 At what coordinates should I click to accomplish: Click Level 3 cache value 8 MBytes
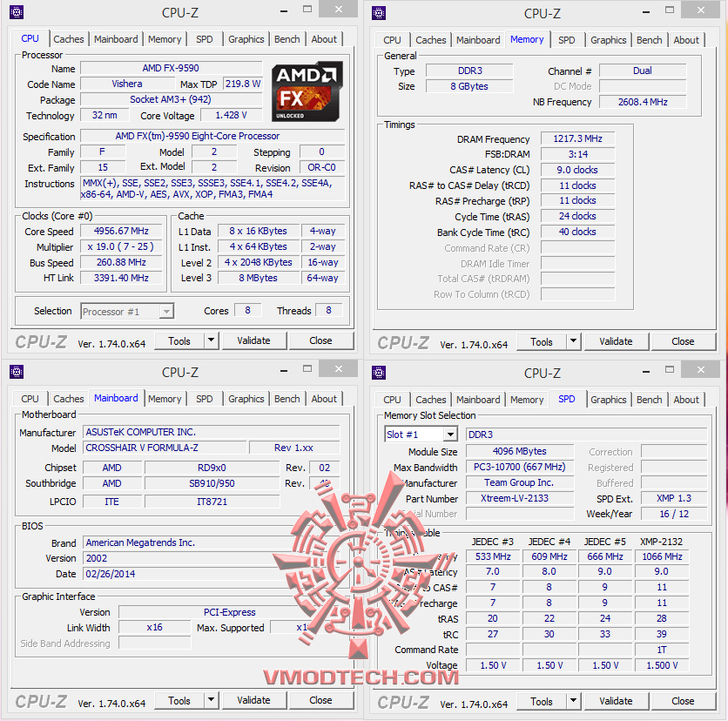point(258,278)
